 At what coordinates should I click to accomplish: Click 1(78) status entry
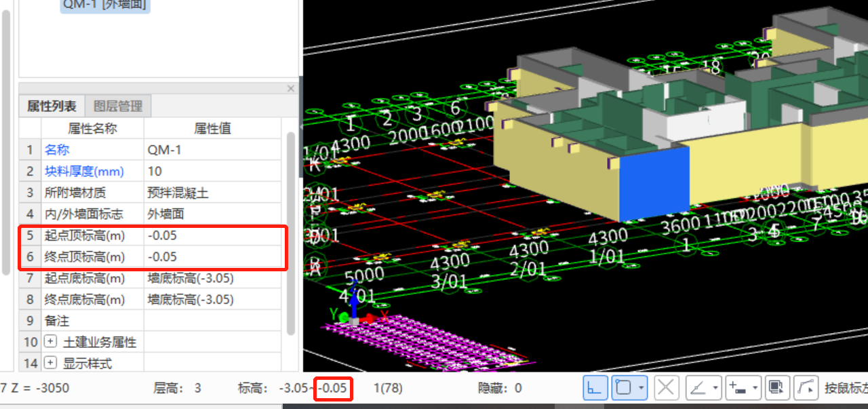[x=389, y=389]
